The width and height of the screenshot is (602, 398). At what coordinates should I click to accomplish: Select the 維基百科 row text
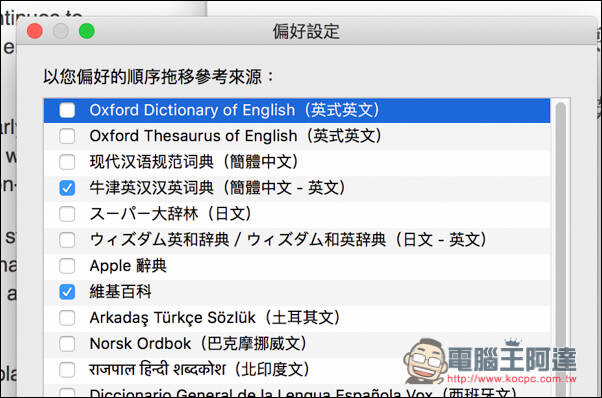pos(121,292)
